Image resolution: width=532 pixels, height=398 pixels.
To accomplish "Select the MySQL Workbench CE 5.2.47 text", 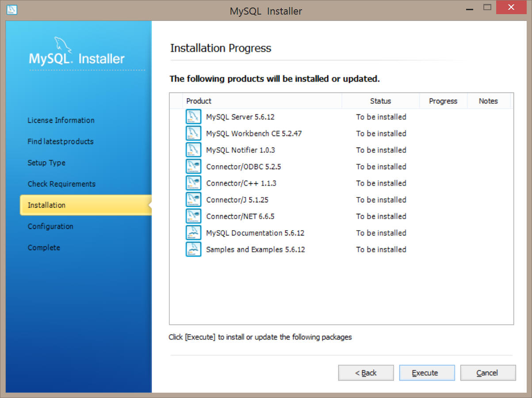I will click(x=254, y=133).
